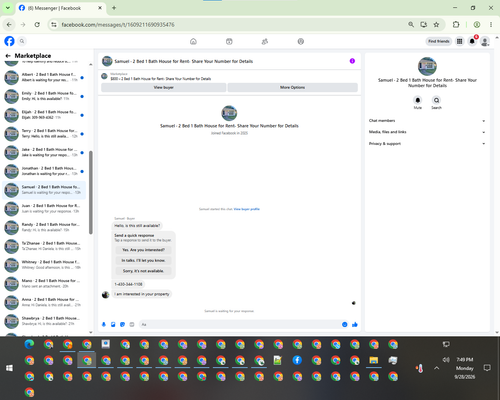The height and width of the screenshot is (400, 500).
Task: Open the Windows Start button
Action: point(9,368)
